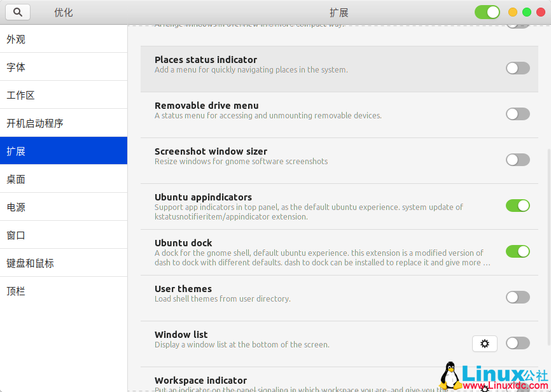Click 'Add a menu for quickly navigating' description
Image resolution: width=551 pixels, height=392 pixels.
click(251, 69)
